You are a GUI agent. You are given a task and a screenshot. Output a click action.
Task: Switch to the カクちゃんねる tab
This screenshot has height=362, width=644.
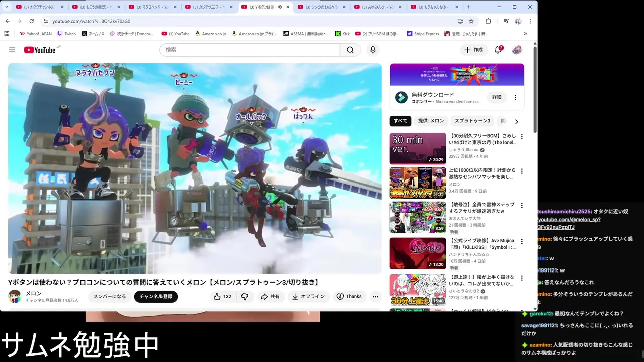(x=434, y=7)
